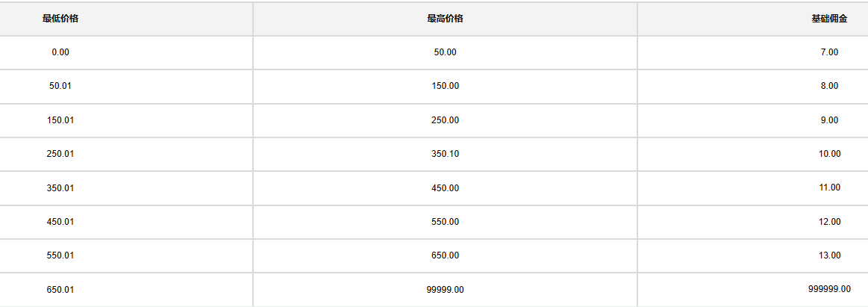This screenshot has width=868, height=307.
Task: Click the 最低价格 column header
Action: tap(60, 19)
